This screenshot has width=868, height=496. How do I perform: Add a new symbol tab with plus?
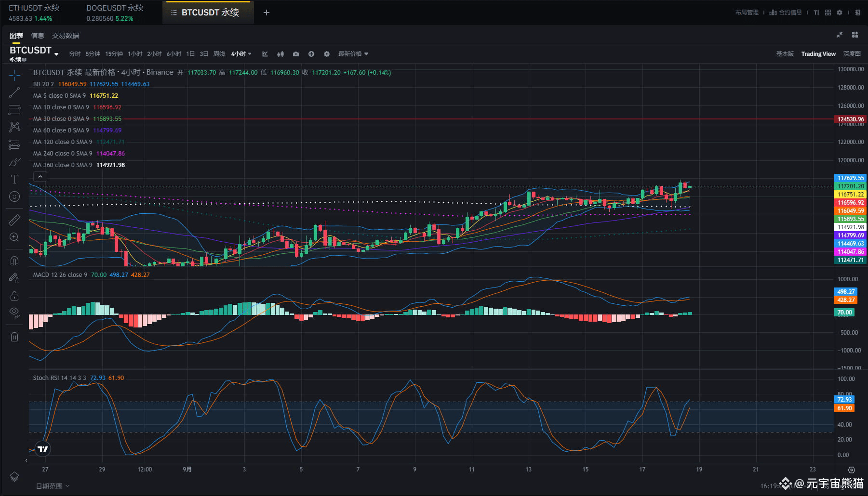pos(267,13)
